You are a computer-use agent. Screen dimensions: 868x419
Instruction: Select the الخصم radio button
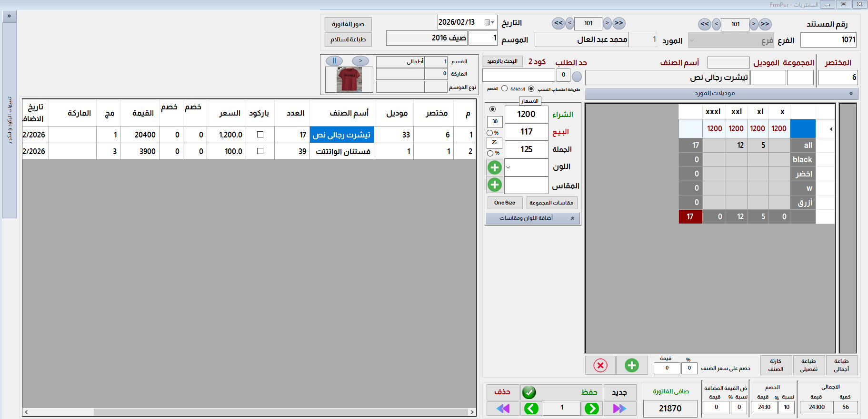(504, 88)
